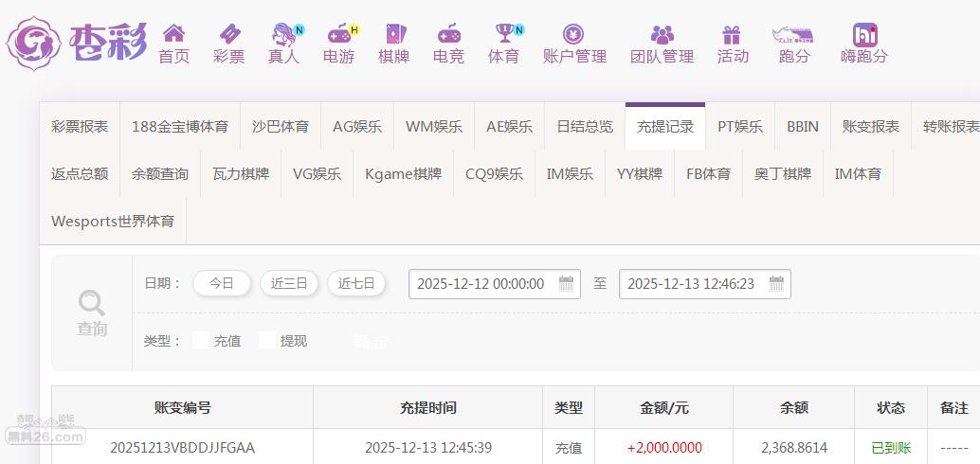This screenshot has width=980, height=464.
Task: Check the 提现 type checkbox
Action: point(267,341)
